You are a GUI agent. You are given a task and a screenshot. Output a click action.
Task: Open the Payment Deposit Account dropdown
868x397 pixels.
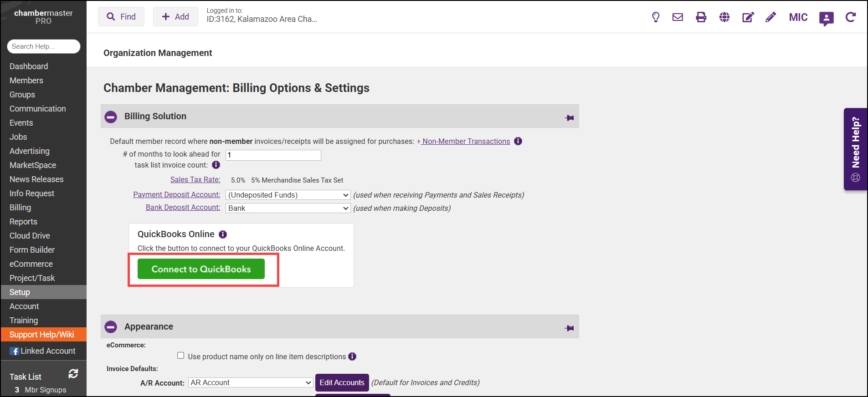pos(288,195)
